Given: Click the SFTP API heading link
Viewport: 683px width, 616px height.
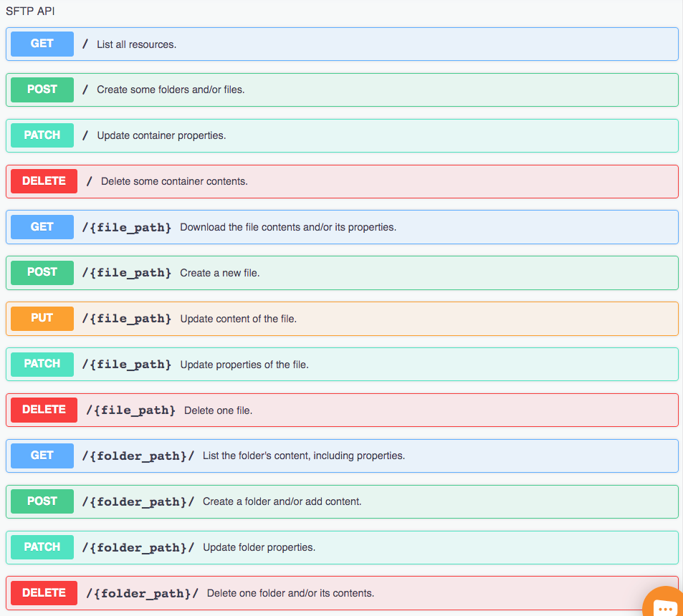Looking at the screenshot, I should pyautogui.click(x=30, y=11).
